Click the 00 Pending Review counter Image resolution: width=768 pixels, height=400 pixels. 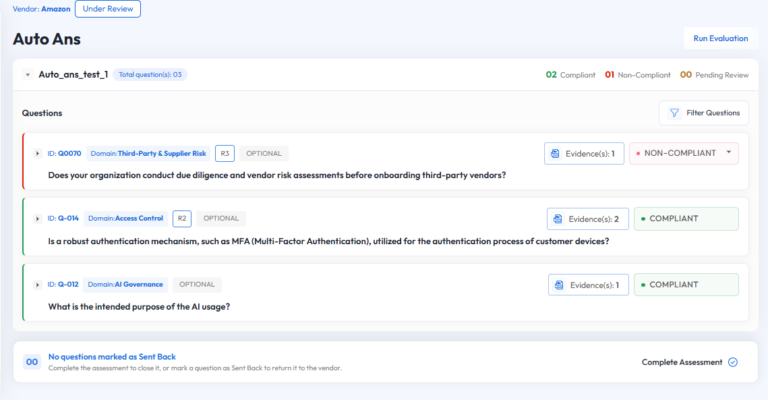714,75
